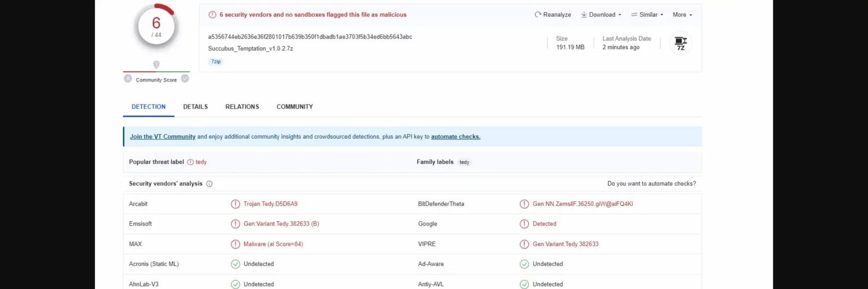Click the green check icon for Acronis result
Image resolution: width=868 pixels, height=289 pixels.
pyautogui.click(x=235, y=264)
